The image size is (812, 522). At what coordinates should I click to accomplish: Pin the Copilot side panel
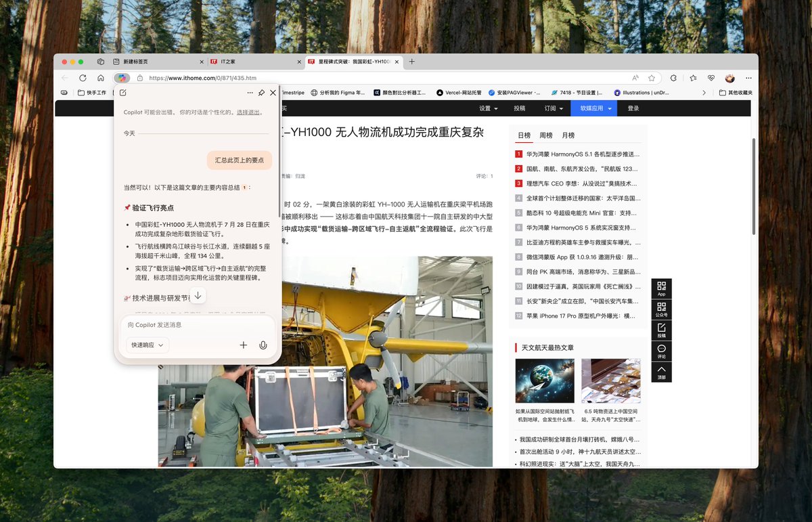pos(261,93)
